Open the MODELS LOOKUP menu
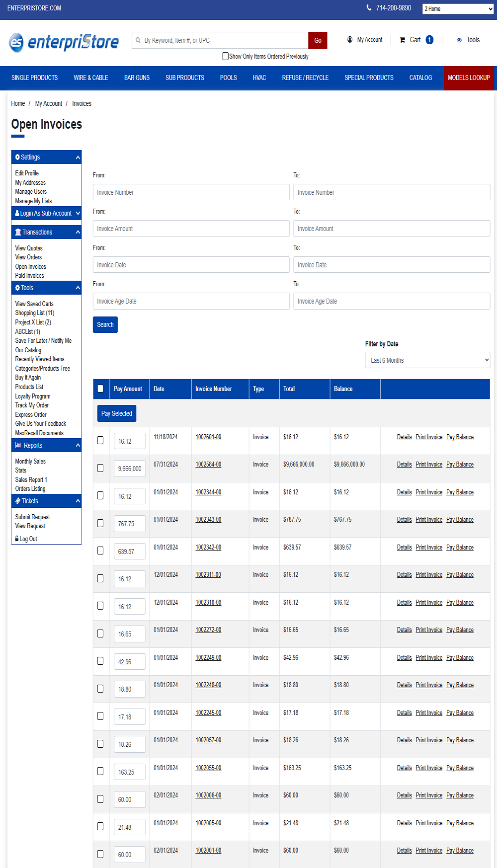 point(469,78)
